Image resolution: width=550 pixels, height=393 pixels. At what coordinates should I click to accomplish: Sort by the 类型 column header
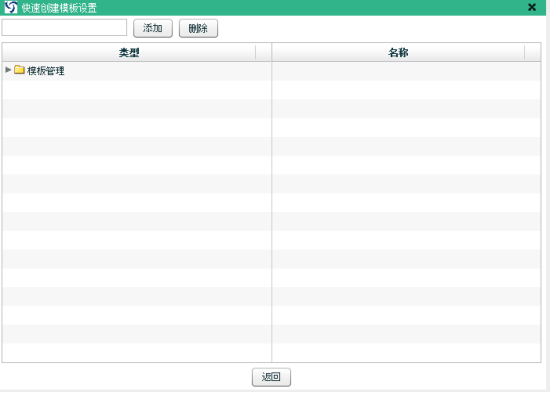pyautogui.click(x=129, y=53)
